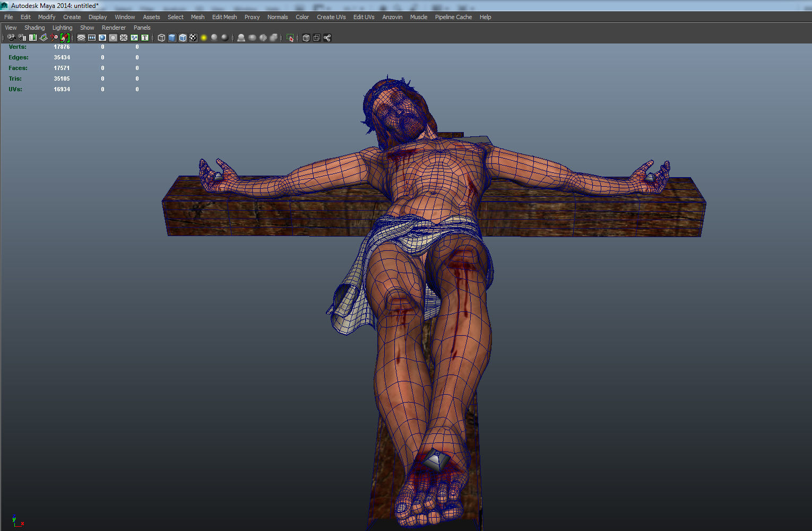The width and height of the screenshot is (812, 531).
Task: Click the X-Ray Joints icon
Action: [327, 38]
